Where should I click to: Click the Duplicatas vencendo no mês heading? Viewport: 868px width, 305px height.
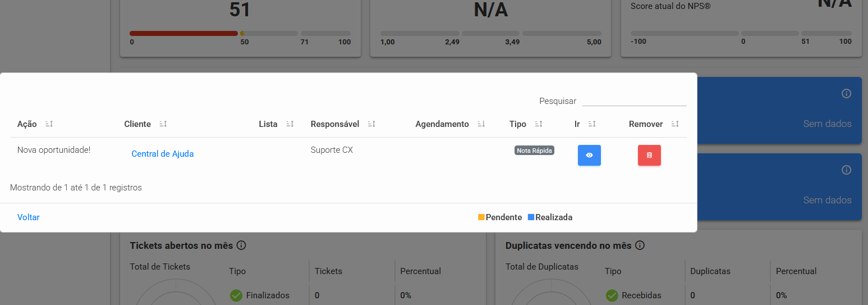coord(568,245)
